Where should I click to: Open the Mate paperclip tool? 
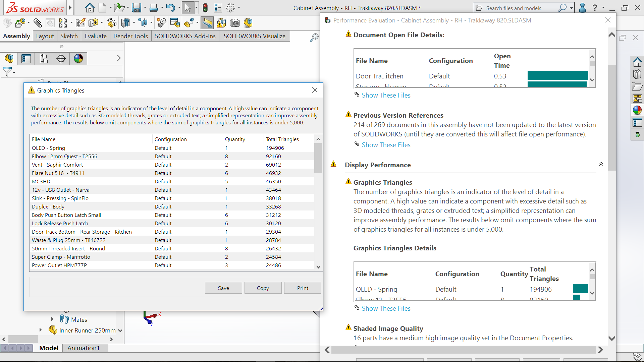click(x=38, y=23)
